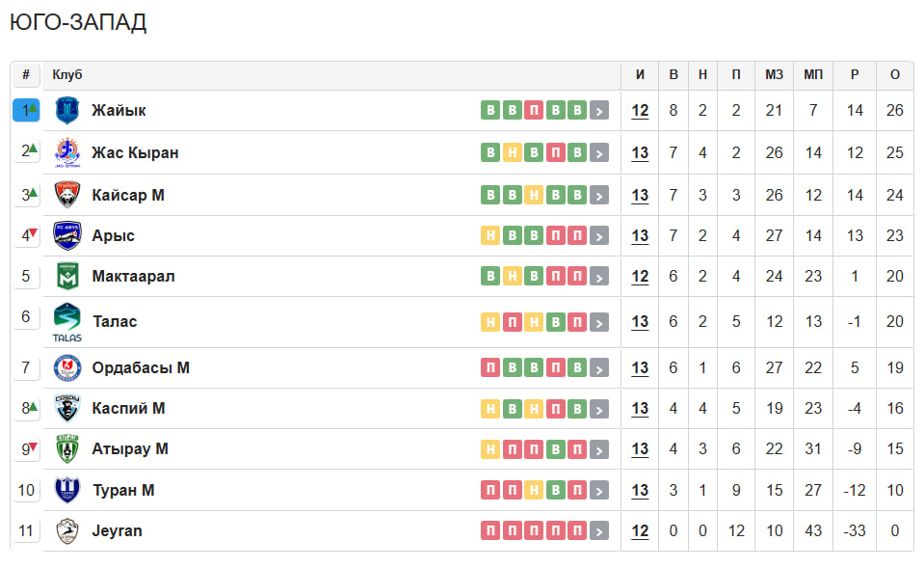
Task: Show more results for Туран М
Action: [598, 490]
